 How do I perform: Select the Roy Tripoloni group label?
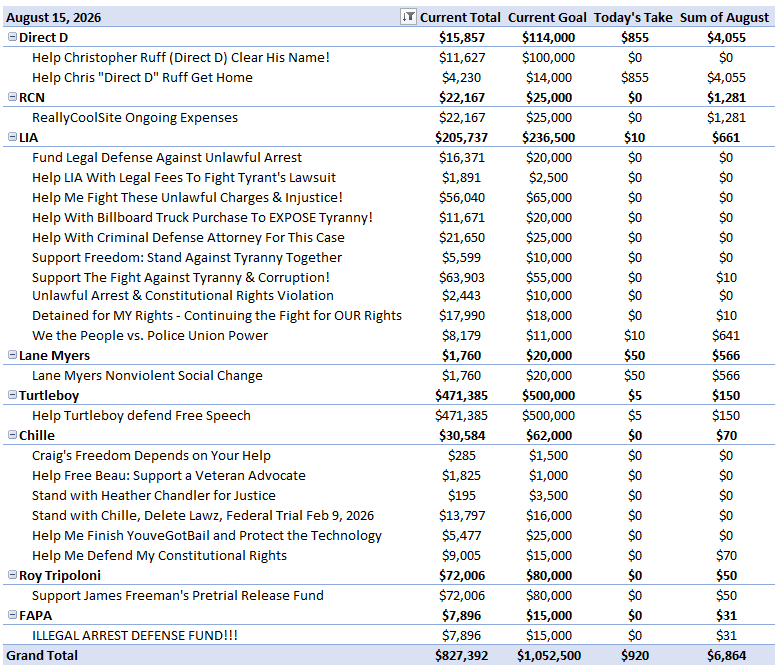pos(60,575)
